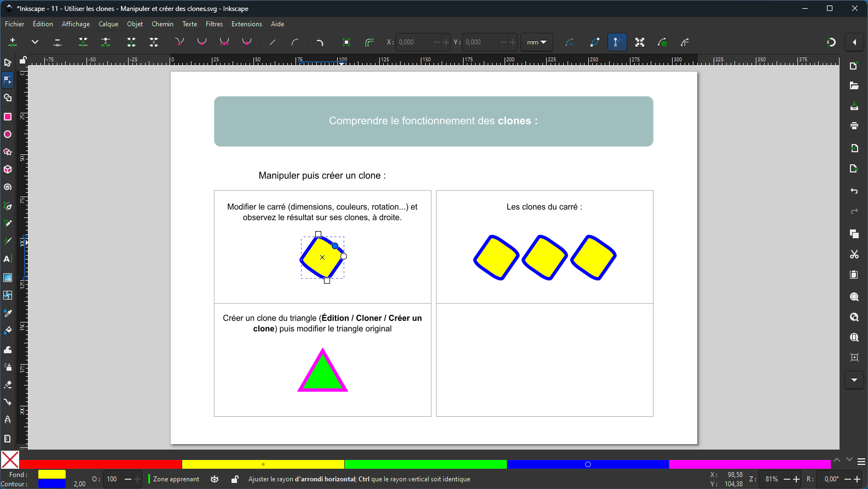Make selected nodes auto-smooth

pos(247,42)
